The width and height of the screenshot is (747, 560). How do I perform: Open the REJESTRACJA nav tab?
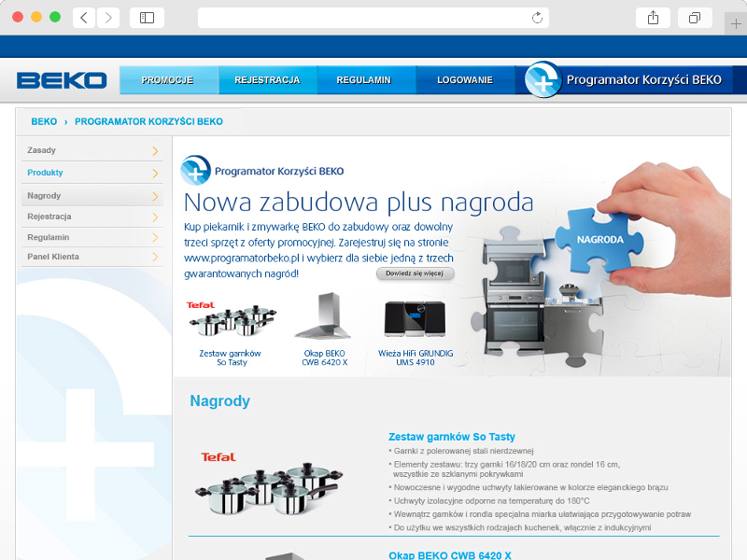267,80
